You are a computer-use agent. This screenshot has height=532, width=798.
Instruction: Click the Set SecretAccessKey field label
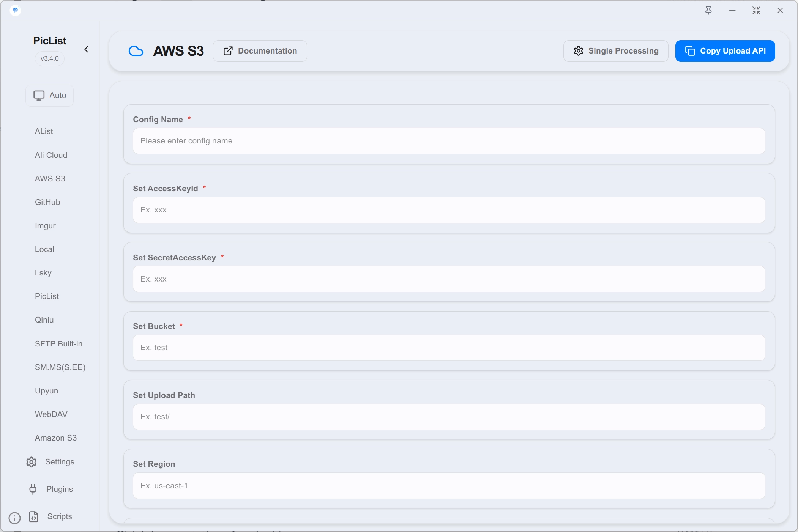coord(174,258)
